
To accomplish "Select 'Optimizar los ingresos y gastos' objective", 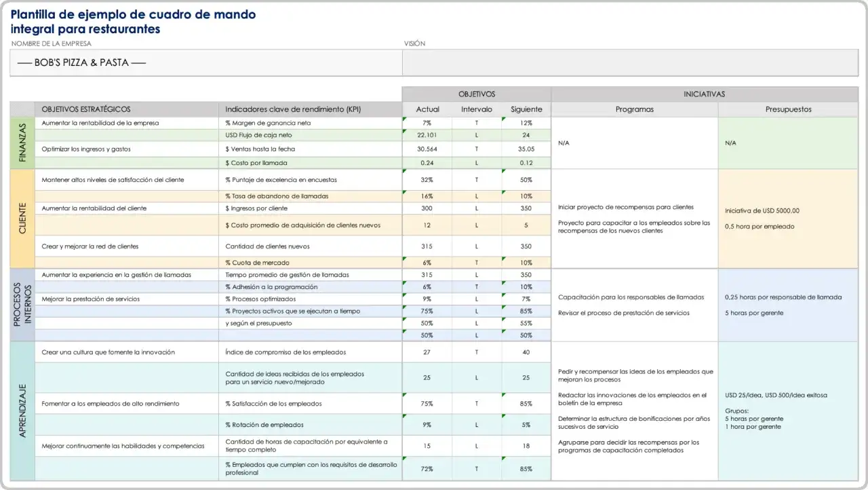I will point(86,149).
